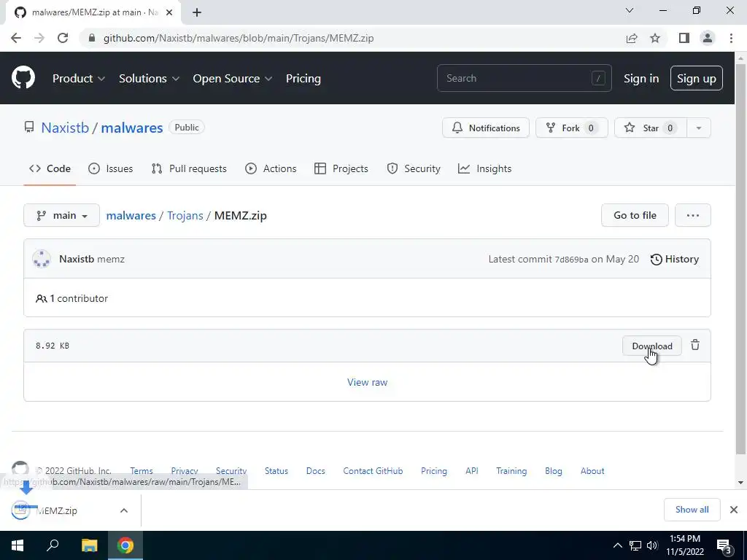Screen dimensions: 747x560
Task: Reload the page with the refresh icon
Action: tap(63, 38)
